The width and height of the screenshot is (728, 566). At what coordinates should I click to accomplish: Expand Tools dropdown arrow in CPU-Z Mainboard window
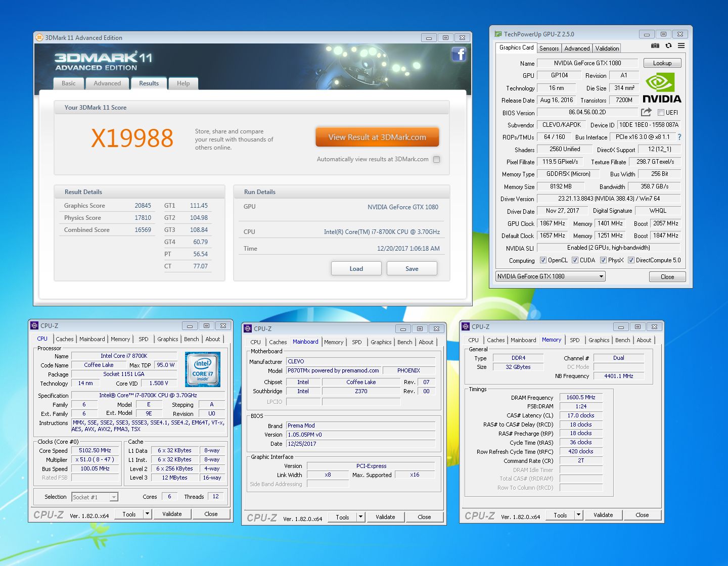[x=360, y=517]
